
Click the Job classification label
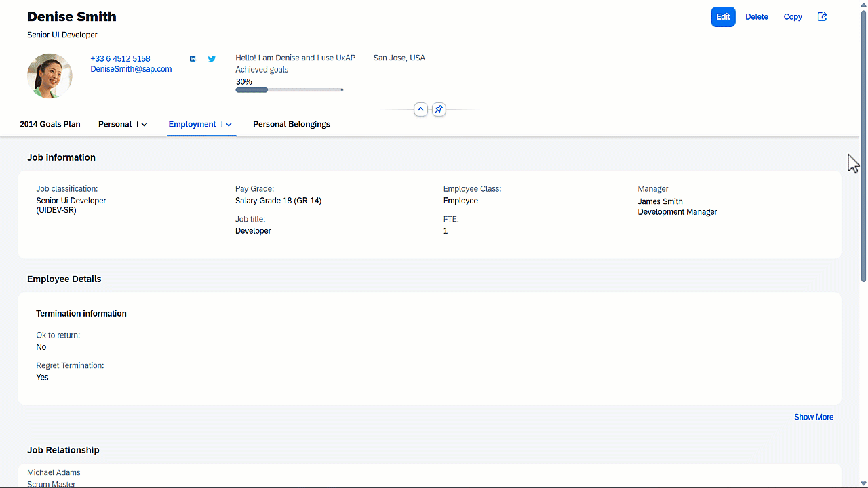click(67, 189)
